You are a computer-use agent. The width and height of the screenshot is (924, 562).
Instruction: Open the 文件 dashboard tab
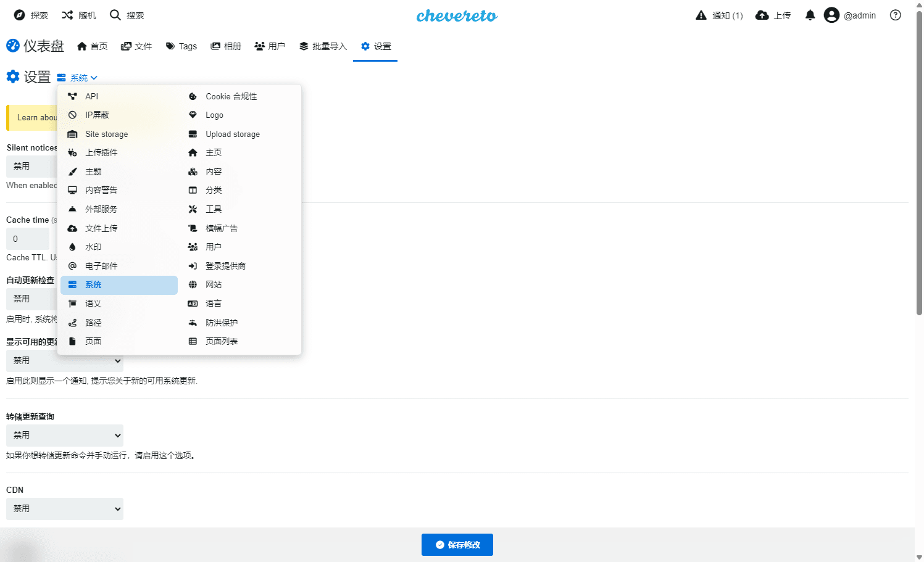[x=136, y=46]
